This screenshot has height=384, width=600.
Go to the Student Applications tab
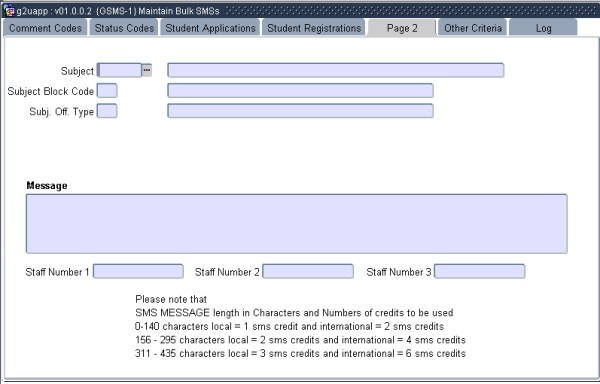pos(210,28)
